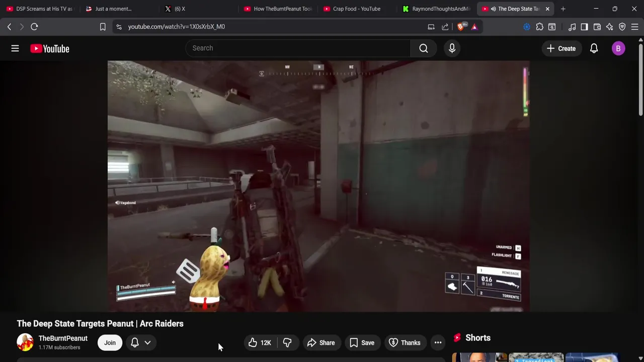644x362 pixels.
Task: Start voice search with microphone icon
Action: [x=452, y=48]
